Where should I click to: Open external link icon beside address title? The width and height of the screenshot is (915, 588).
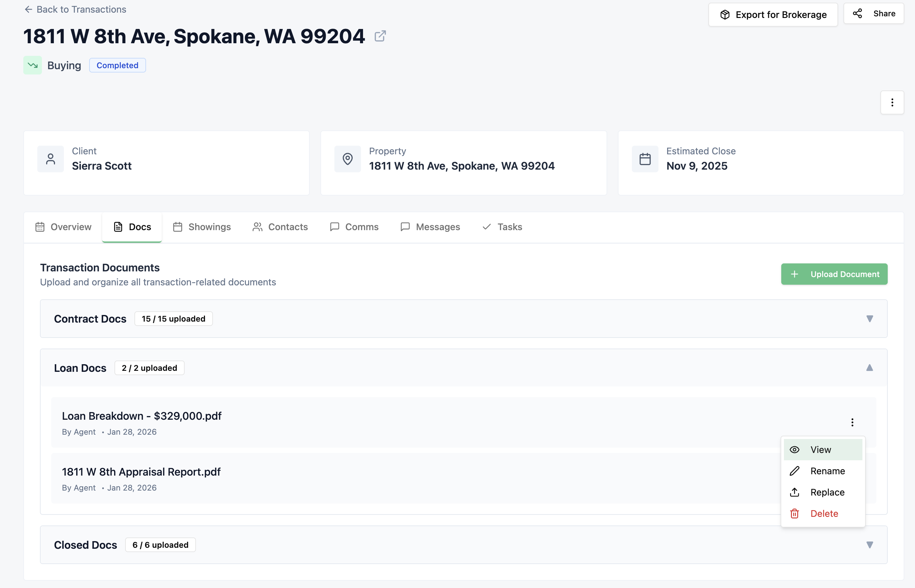tap(380, 36)
